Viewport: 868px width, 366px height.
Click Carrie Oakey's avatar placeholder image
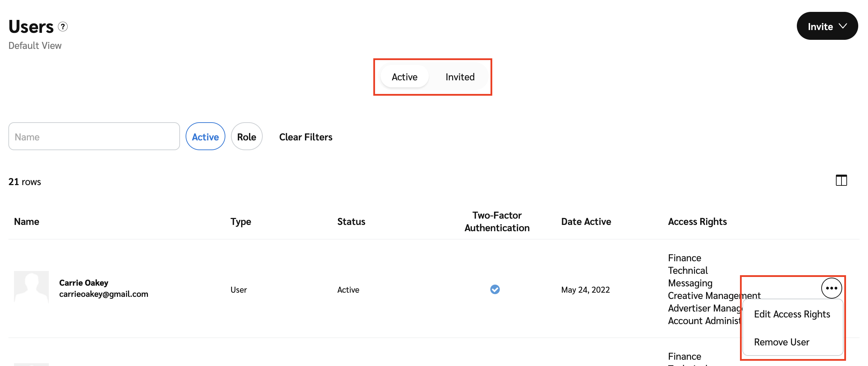pyautogui.click(x=31, y=287)
